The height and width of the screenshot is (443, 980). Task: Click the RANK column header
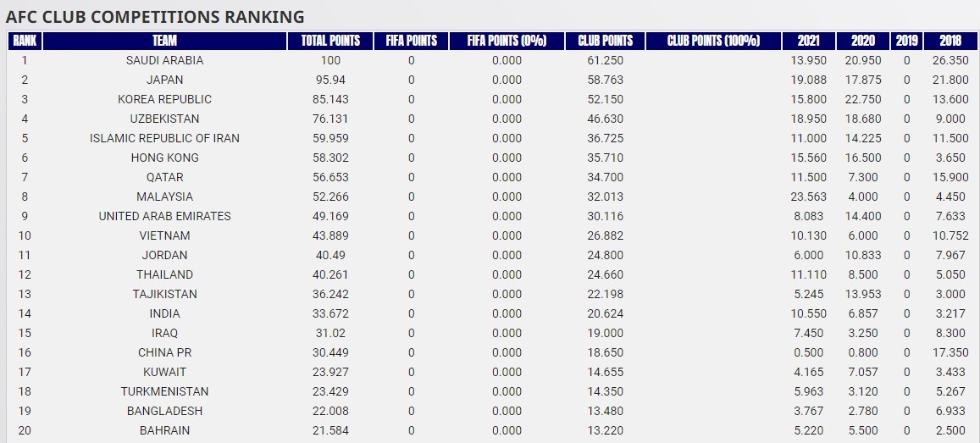(x=25, y=41)
